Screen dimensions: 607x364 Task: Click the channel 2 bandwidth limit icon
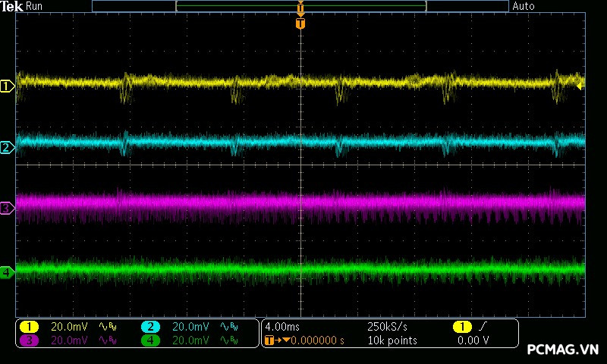[x=228, y=327]
